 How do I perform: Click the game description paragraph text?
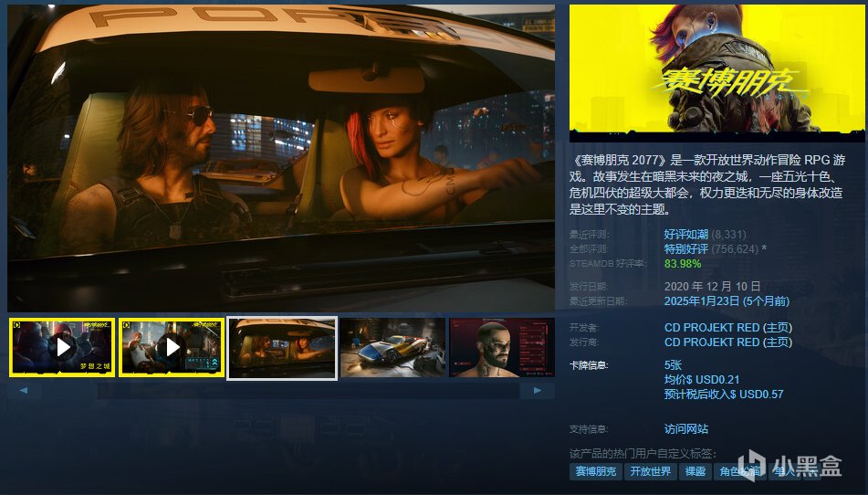coord(707,184)
